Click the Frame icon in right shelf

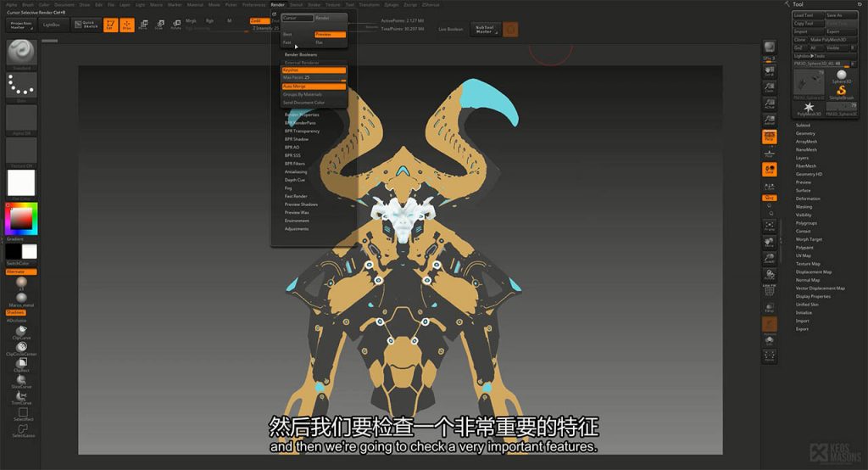coord(770,226)
